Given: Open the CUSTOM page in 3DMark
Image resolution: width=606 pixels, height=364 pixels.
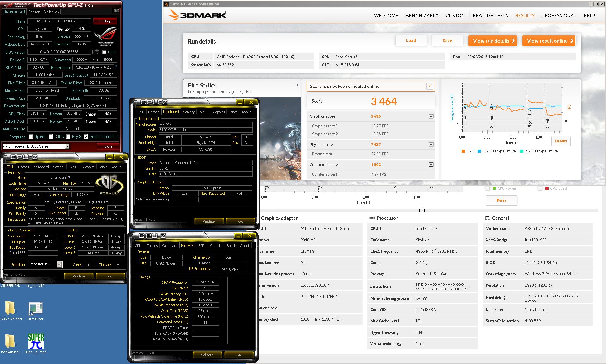Looking at the screenshot, I should point(455,15).
